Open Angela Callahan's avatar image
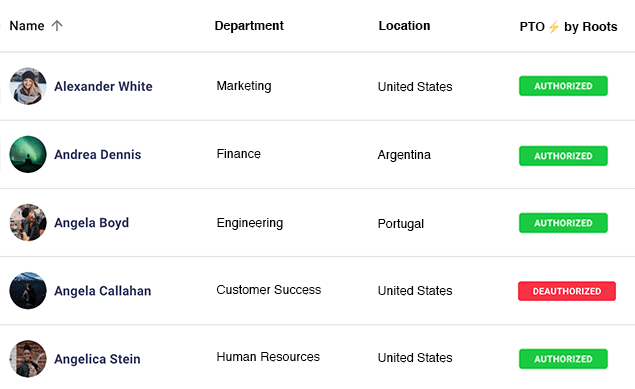This screenshot has width=635, height=389. point(28,290)
